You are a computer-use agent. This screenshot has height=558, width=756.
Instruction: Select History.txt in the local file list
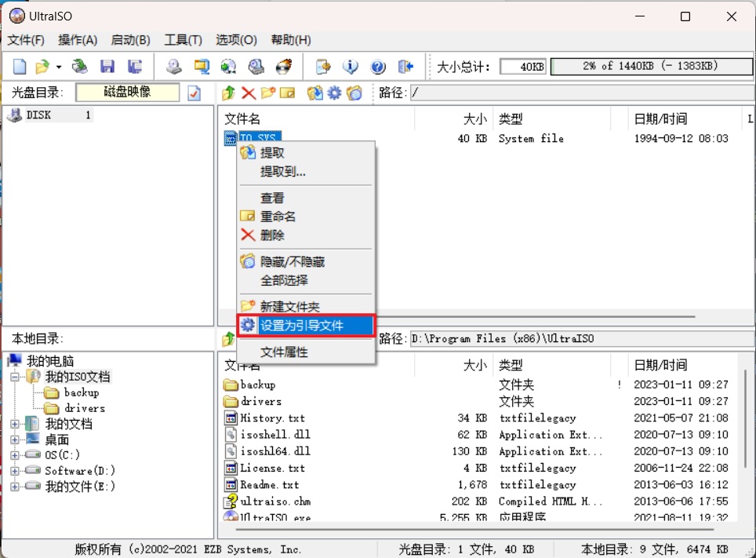click(x=272, y=418)
